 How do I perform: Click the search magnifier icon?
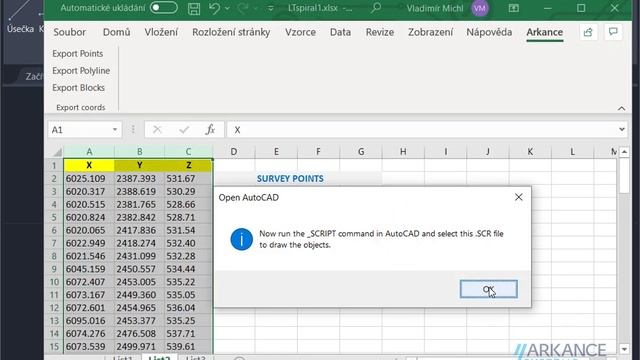[x=376, y=8]
